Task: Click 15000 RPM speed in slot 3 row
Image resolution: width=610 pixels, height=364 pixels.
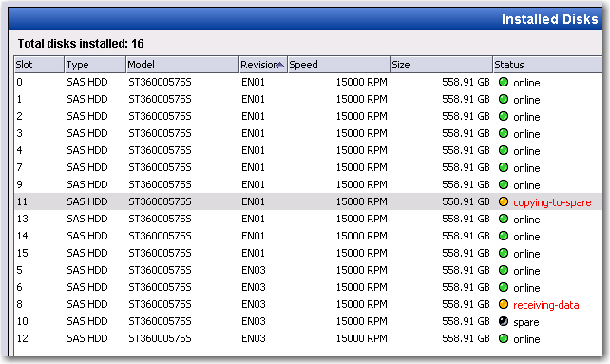Action: pos(361,133)
